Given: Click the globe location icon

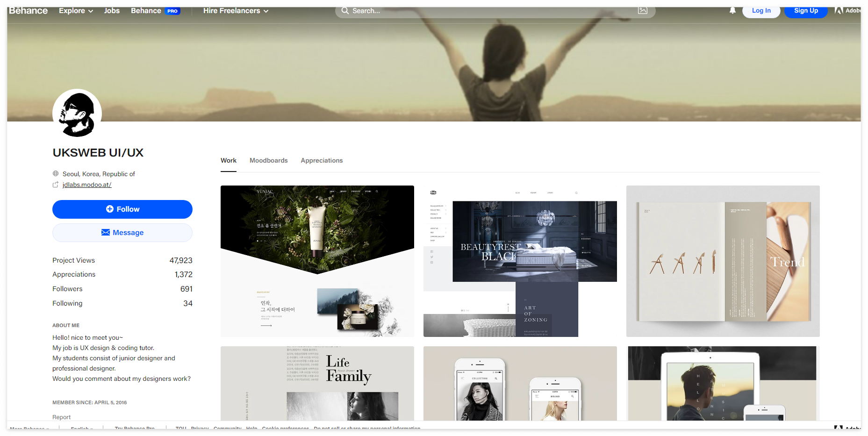Looking at the screenshot, I should (56, 173).
